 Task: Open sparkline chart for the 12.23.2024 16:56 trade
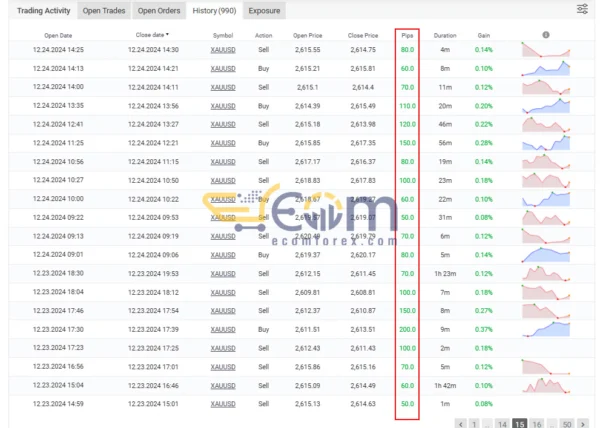click(x=546, y=367)
